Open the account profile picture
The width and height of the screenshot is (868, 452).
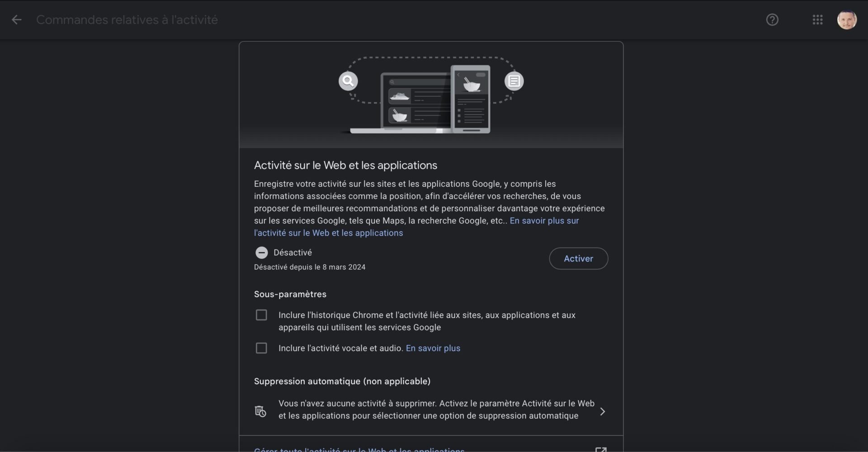click(x=847, y=19)
